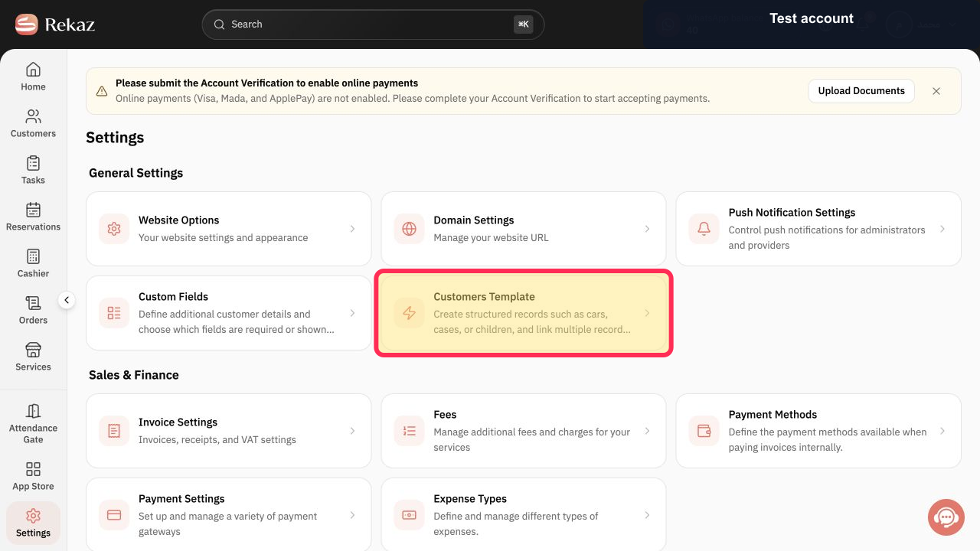The width and height of the screenshot is (980, 551).
Task: Click the Orders sidebar icon
Action: (33, 303)
